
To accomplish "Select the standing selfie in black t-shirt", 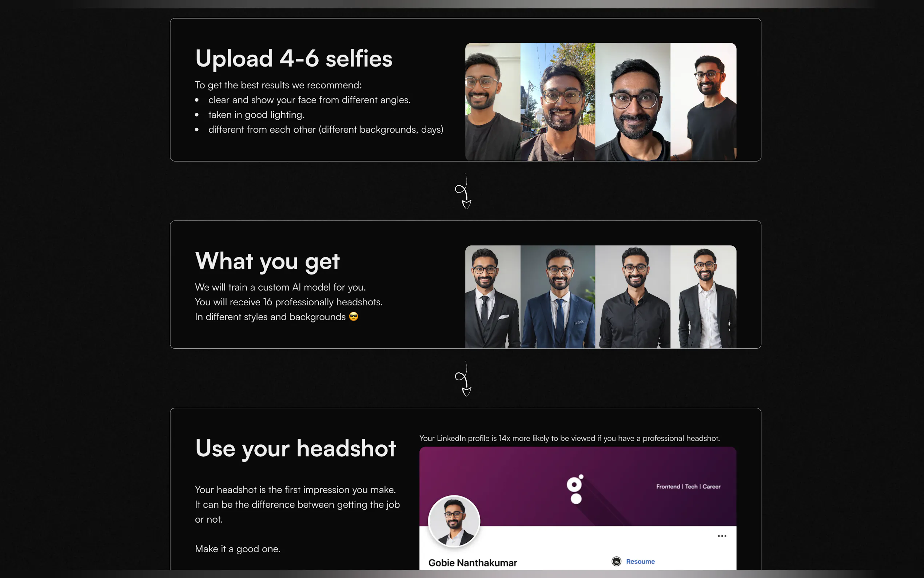I will (703, 102).
